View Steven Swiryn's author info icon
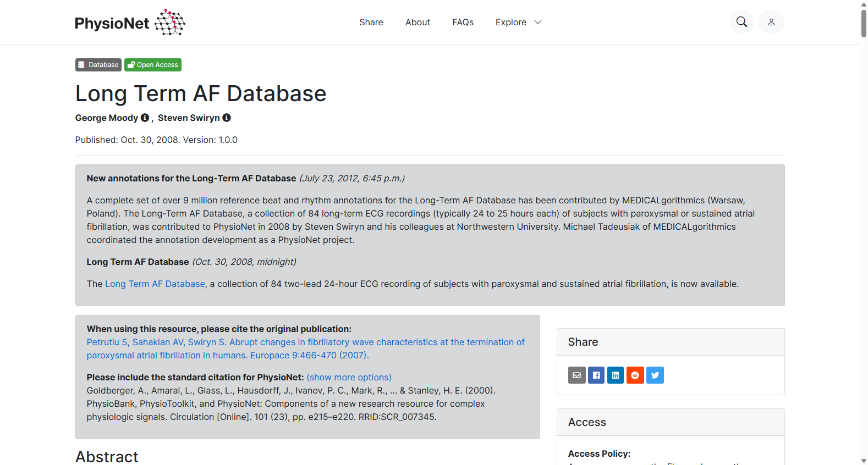Image resolution: width=868 pixels, height=465 pixels. tap(227, 118)
